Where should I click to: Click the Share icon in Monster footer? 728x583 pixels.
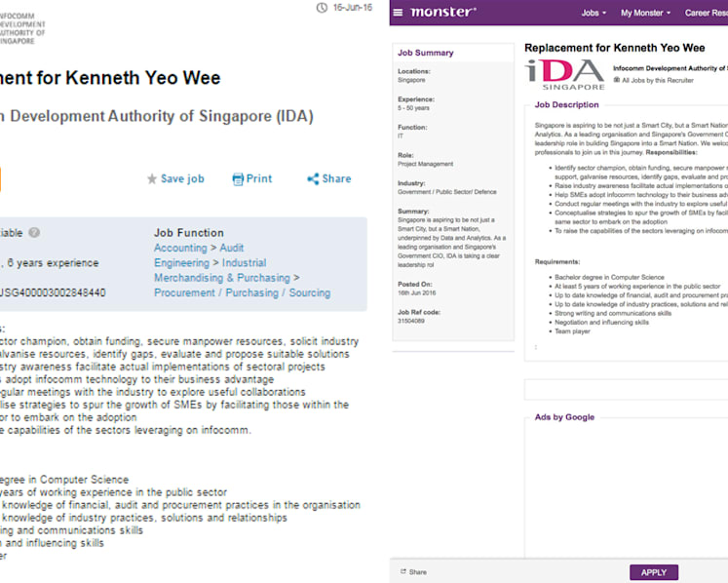coord(403,572)
